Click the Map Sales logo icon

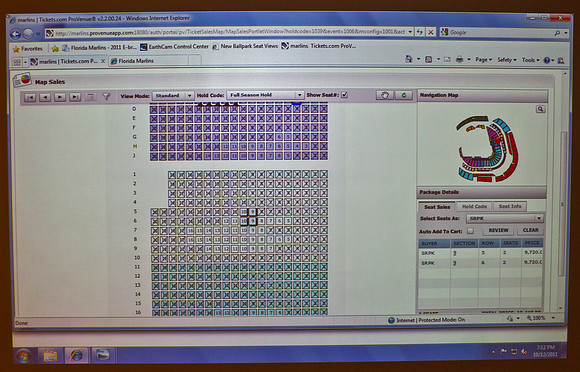click(x=22, y=80)
